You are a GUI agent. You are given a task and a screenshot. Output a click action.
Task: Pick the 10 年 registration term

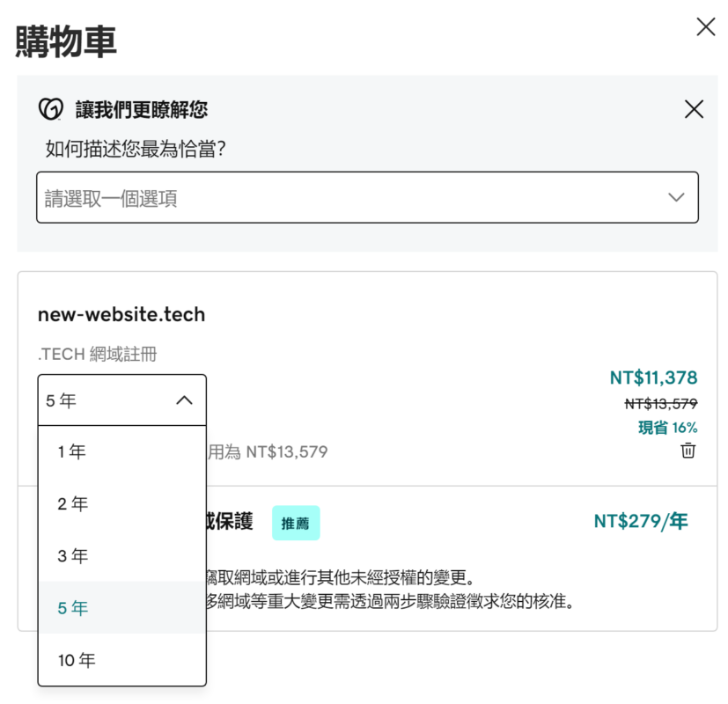(122, 659)
